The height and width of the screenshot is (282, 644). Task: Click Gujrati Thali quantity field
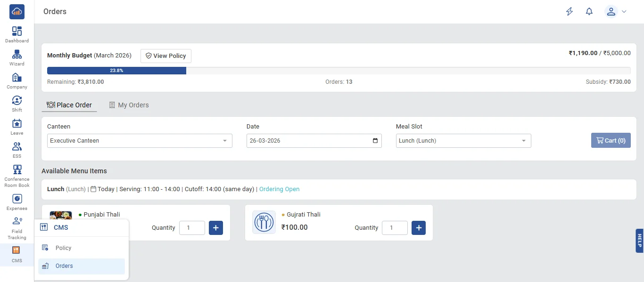click(395, 228)
